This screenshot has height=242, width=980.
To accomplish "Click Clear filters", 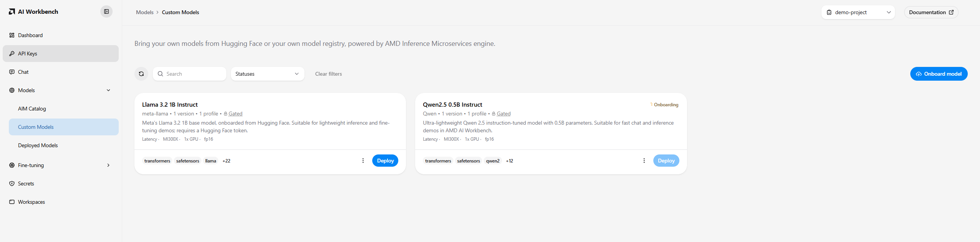I will [329, 74].
